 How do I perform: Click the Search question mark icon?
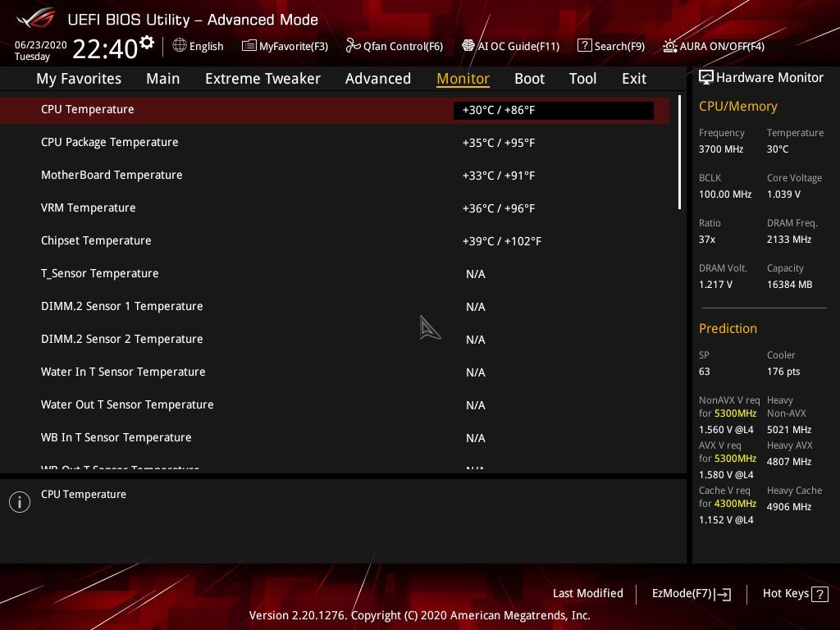coord(584,46)
